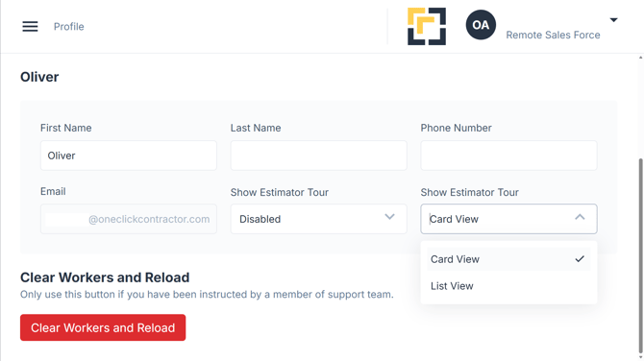
Task: Click the checkmark beside Card View option
Action: (580, 259)
